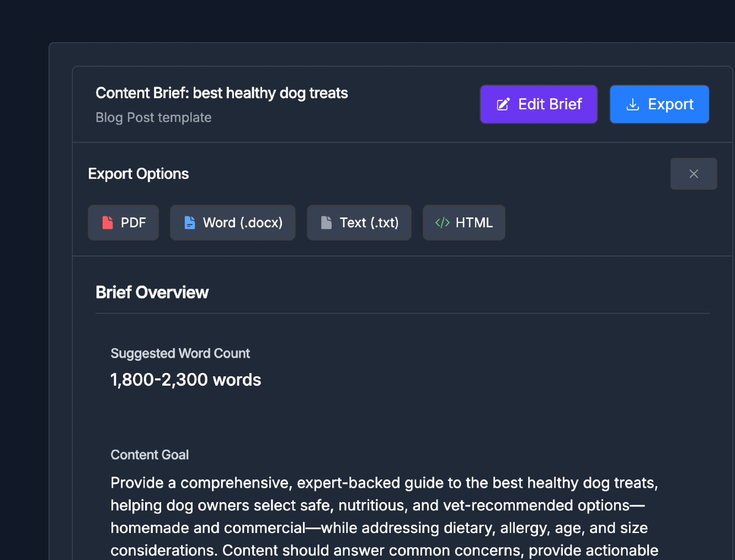Click the Edit Brief button
The image size is (735, 560).
[539, 104]
